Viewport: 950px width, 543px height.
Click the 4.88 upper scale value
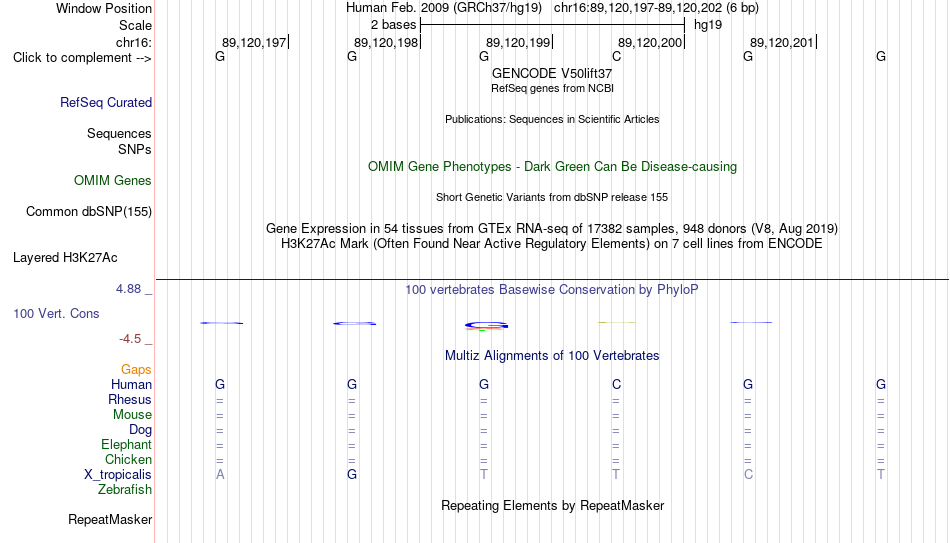pyautogui.click(x=128, y=289)
